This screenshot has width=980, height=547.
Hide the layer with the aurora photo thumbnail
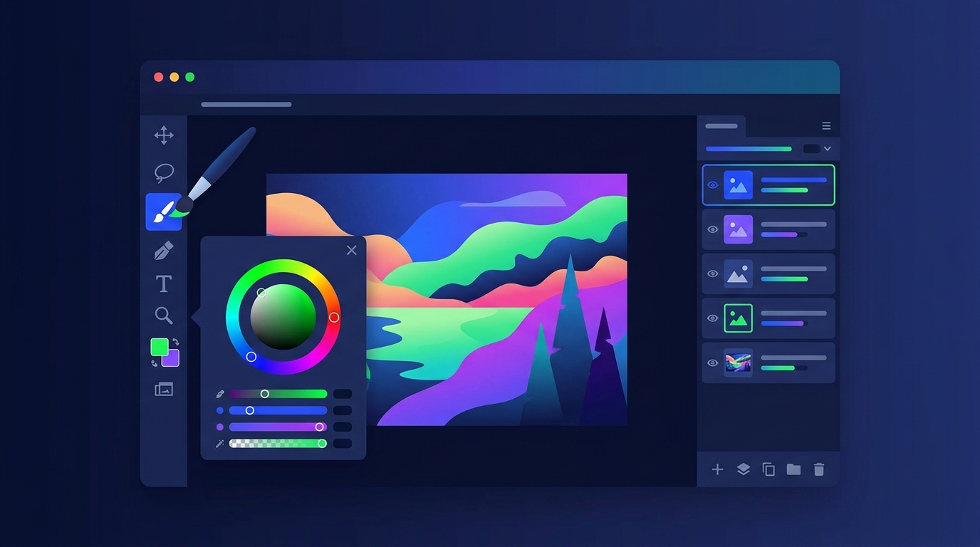click(x=713, y=363)
